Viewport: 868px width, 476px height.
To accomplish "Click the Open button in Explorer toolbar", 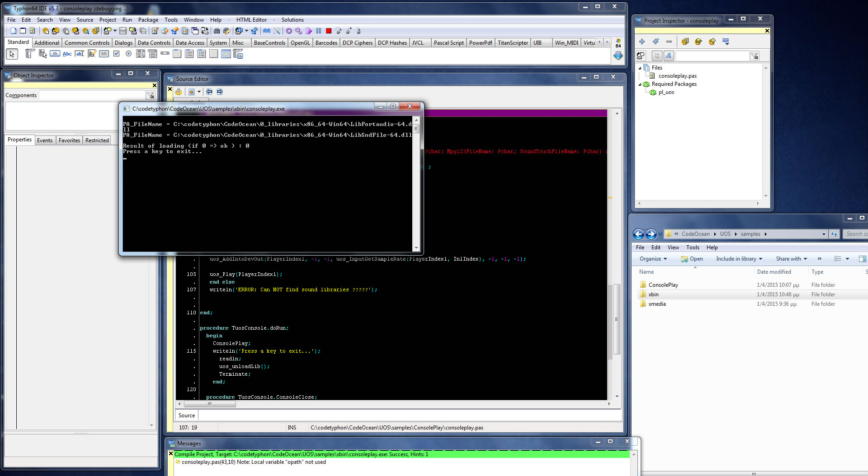I will click(x=692, y=259).
